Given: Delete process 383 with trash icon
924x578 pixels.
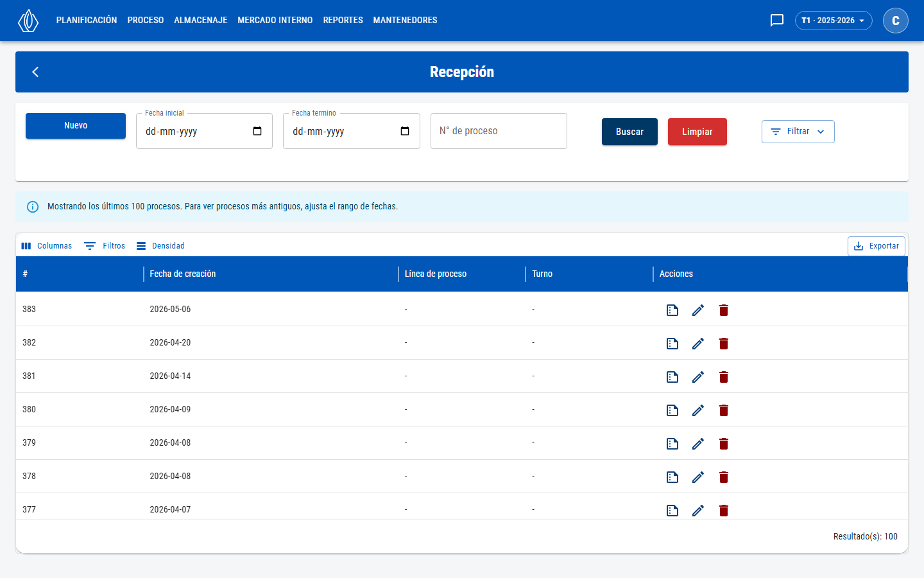Looking at the screenshot, I should (x=724, y=310).
